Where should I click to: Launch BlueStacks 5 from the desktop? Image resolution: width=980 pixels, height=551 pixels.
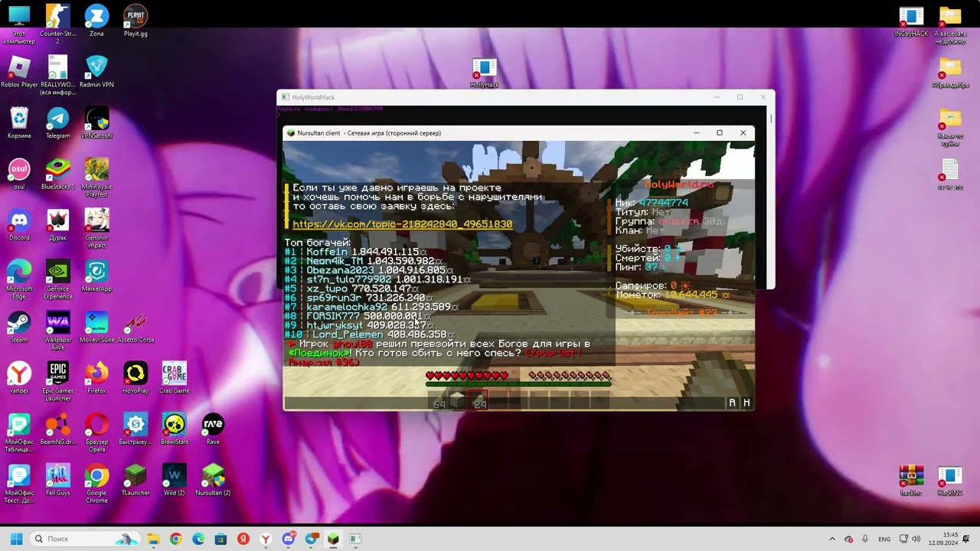[57, 174]
